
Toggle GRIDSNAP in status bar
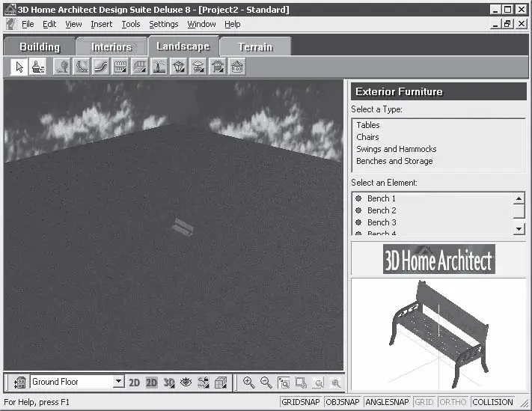(301, 402)
